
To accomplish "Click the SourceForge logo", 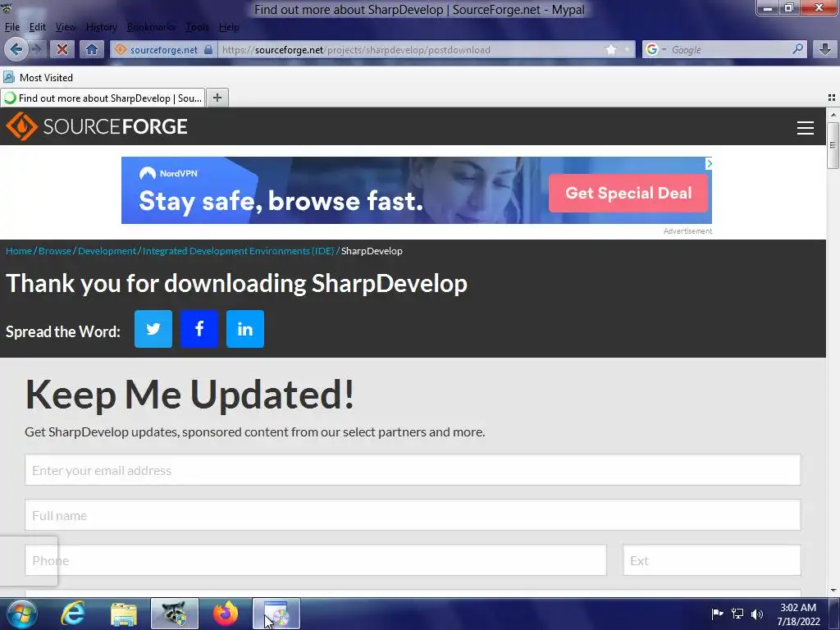I will point(97,126).
